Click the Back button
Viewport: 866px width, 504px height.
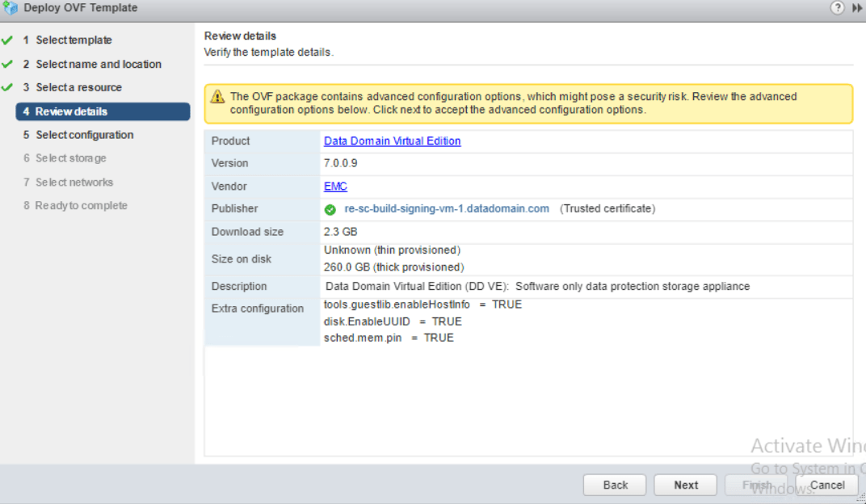coord(615,485)
